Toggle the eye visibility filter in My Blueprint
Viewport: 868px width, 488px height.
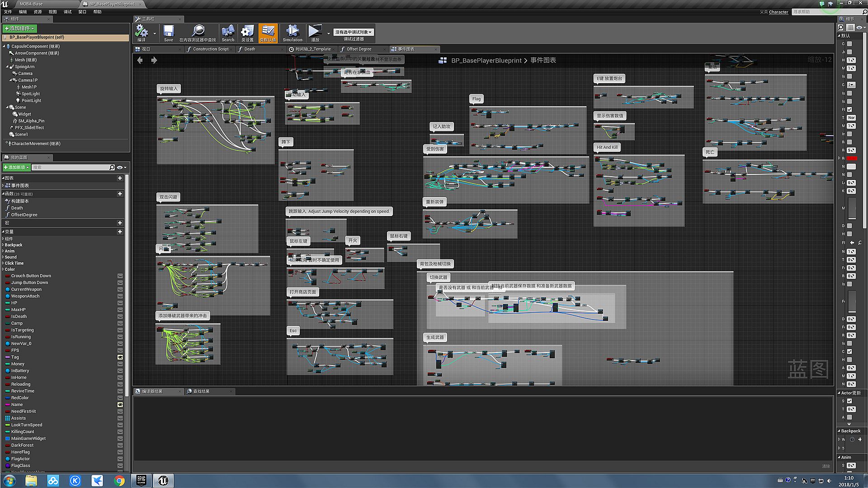(x=120, y=168)
